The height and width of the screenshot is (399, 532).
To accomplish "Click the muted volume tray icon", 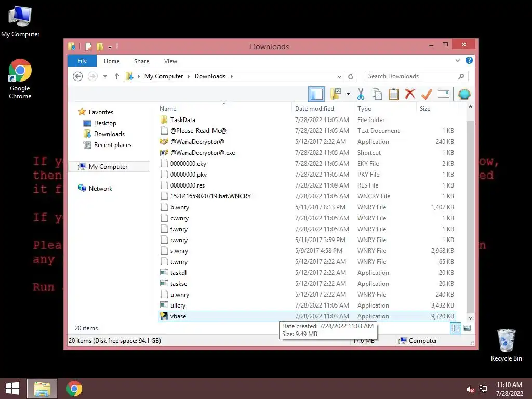I will point(470,389).
